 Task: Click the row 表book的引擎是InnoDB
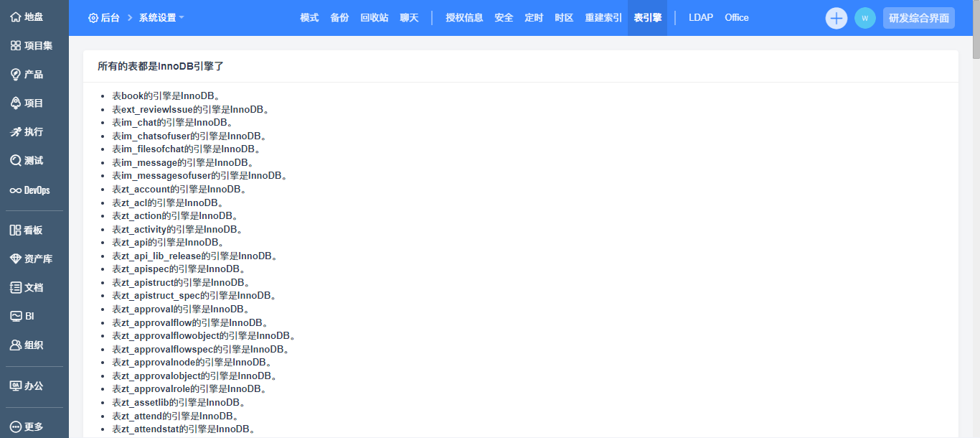click(166, 95)
